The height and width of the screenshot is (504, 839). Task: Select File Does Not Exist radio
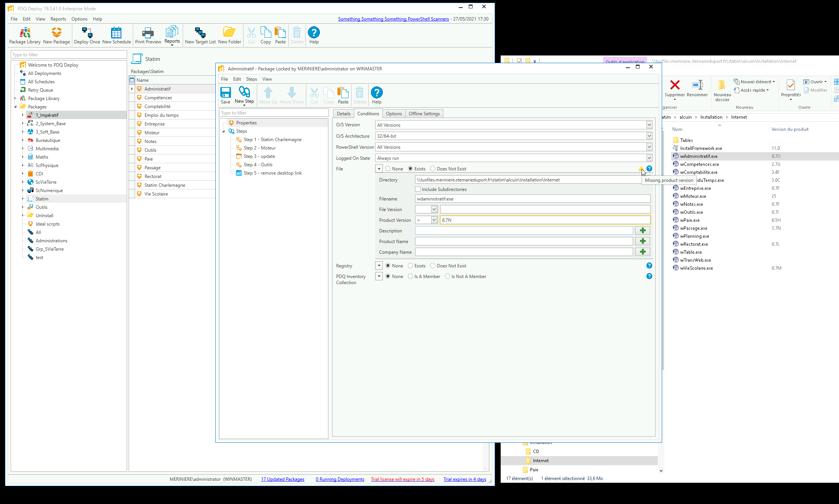pos(433,169)
